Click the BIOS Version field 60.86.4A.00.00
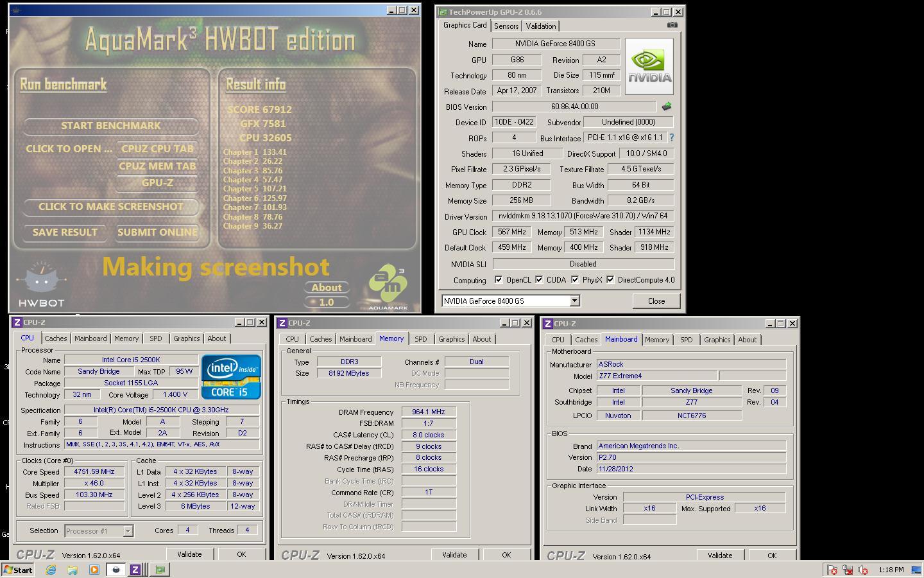The image size is (924, 578). point(574,107)
